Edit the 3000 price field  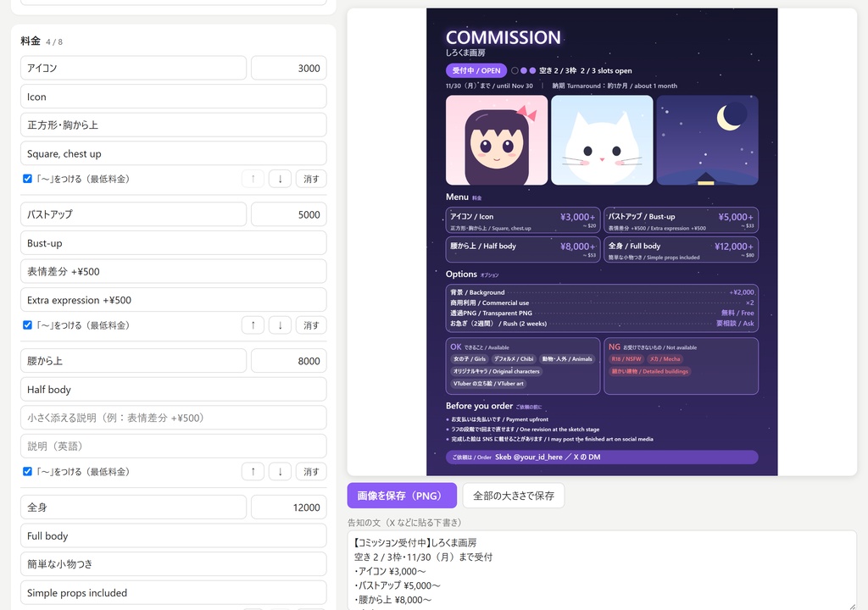[289, 68]
